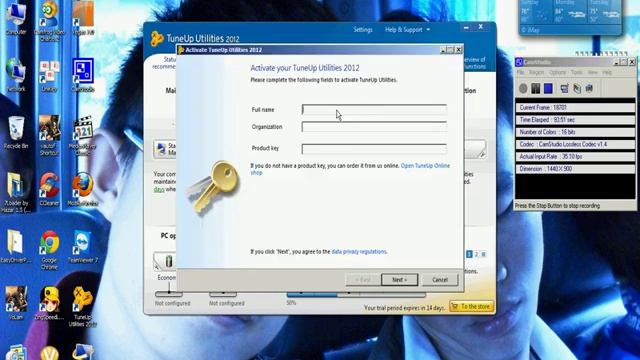The height and width of the screenshot is (360, 640).
Task: Click the iMap link in weather gadget
Action: click(x=533, y=30)
